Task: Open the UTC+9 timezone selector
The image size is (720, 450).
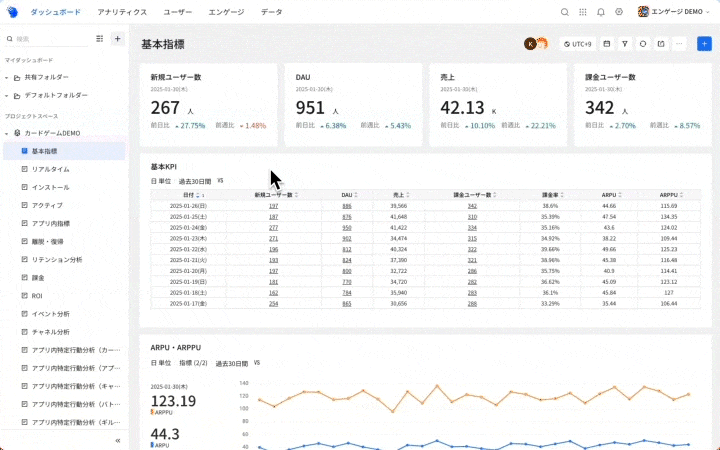Action: pos(578,44)
